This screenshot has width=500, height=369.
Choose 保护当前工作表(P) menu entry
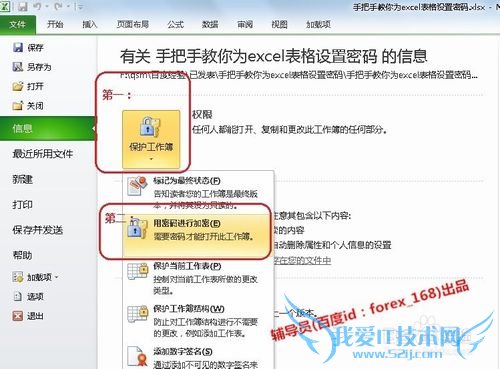point(198,278)
